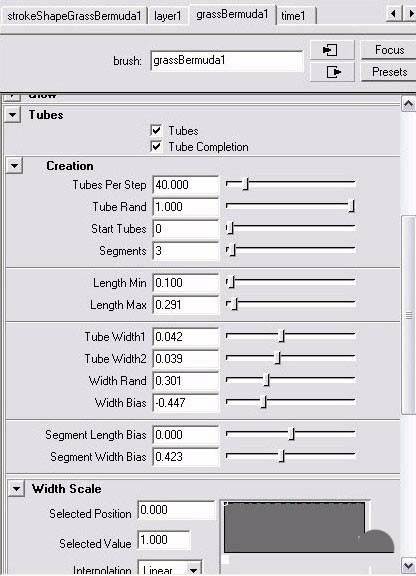
Task: Click the tab scroll right arrow
Action: (410, 14)
